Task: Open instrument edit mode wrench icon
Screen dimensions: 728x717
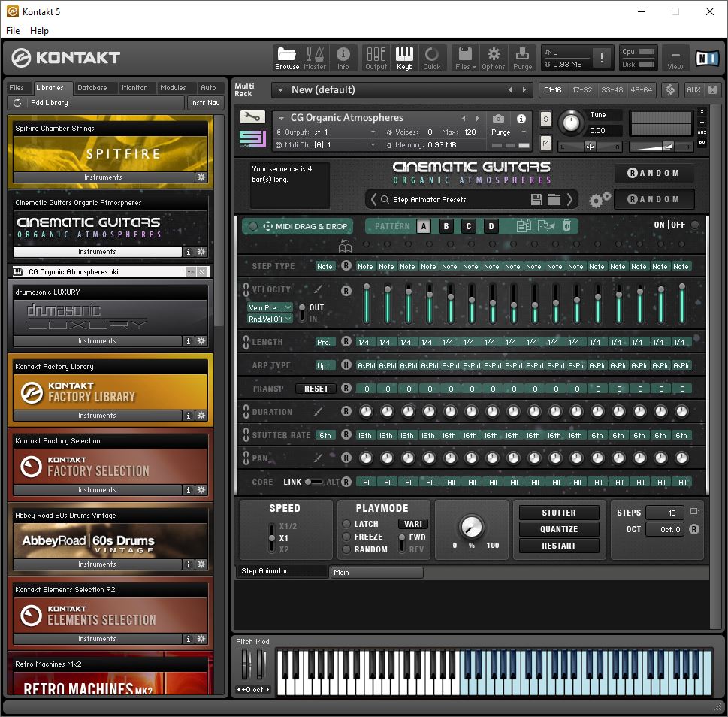Action: [252, 117]
